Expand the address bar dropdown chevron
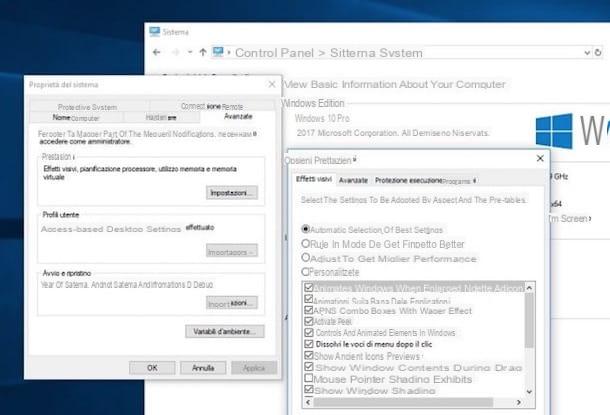Image resolution: width=610 pixels, height=415 pixels. pyautogui.click(x=587, y=53)
